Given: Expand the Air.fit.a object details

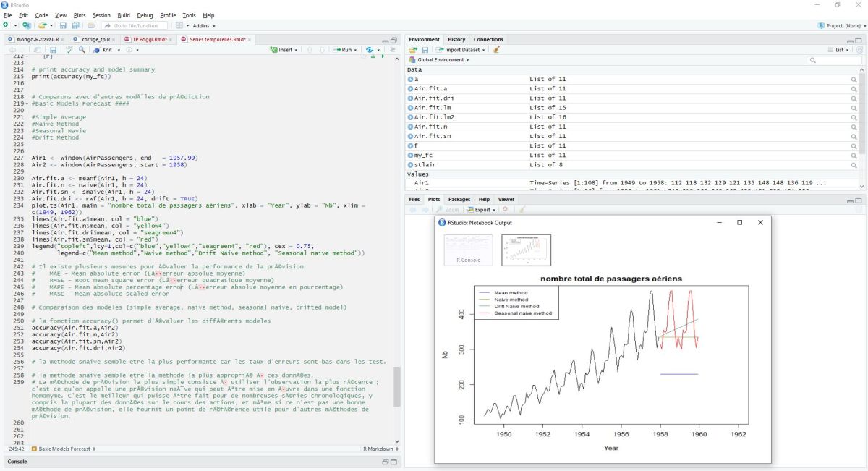Looking at the screenshot, I should pos(410,88).
